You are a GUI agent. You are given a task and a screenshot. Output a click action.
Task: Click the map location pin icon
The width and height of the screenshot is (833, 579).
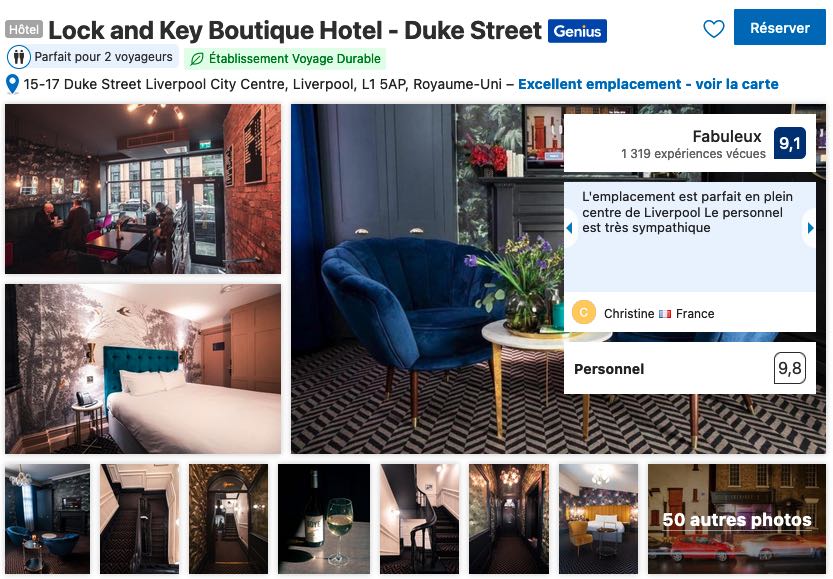12,84
